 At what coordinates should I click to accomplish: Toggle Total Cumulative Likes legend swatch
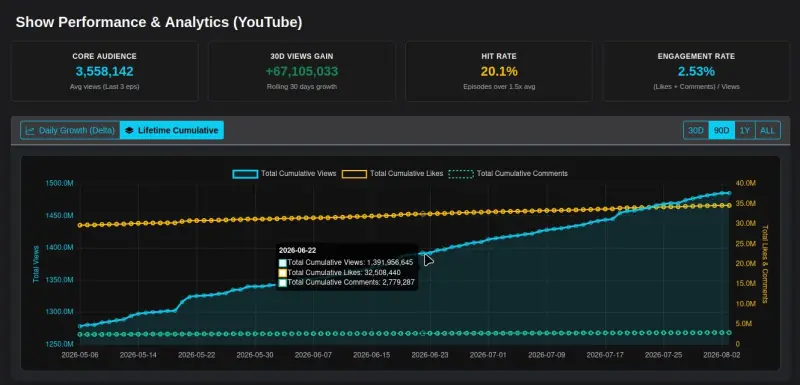pos(354,173)
